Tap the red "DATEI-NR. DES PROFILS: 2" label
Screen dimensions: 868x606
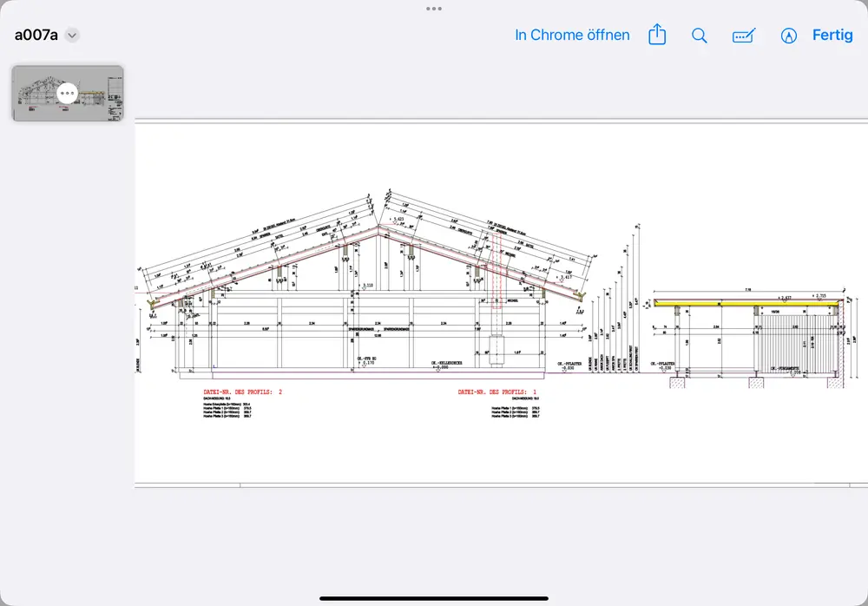(242, 392)
